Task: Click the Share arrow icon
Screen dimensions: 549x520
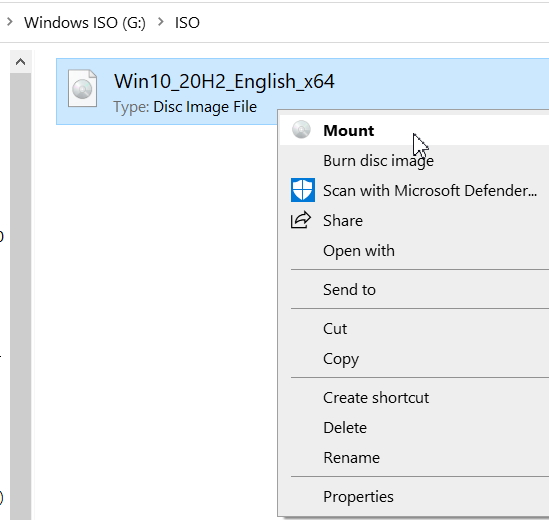Action: pyautogui.click(x=301, y=220)
